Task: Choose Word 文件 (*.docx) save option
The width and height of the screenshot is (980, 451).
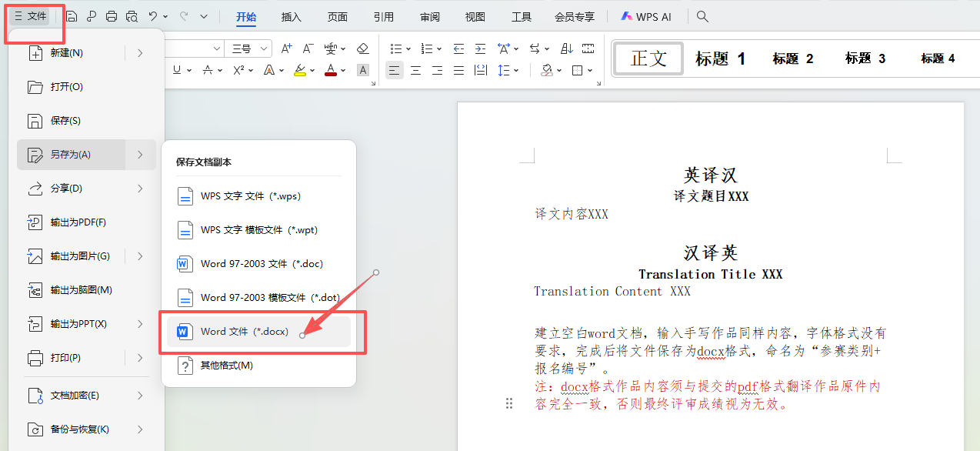Action: (245, 332)
